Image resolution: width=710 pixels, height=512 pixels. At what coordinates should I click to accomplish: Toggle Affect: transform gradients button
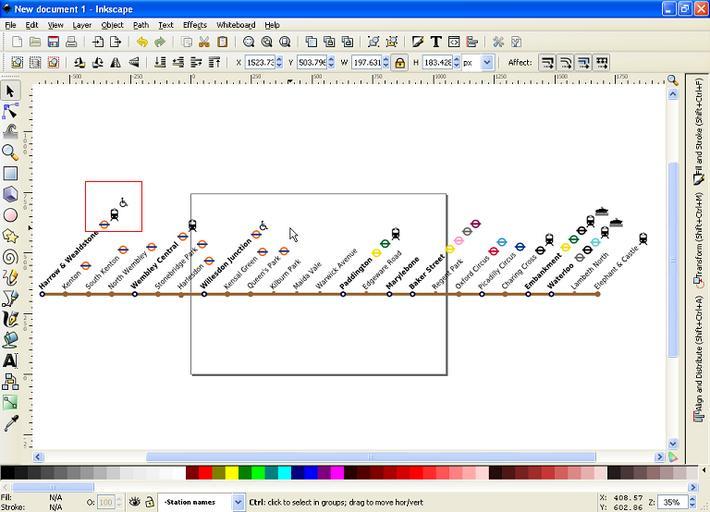(x=584, y=62)
